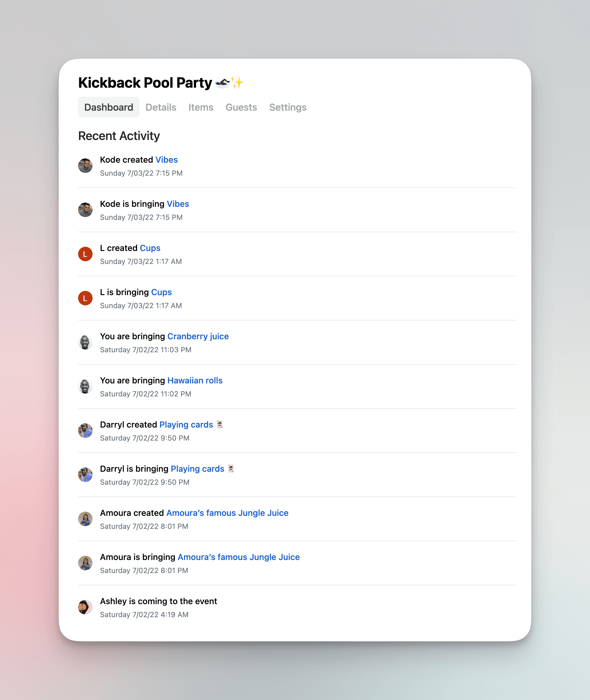Click Ashley's profile picture
This screenshot has width=590, height=700.
click(x=85, y=607)
